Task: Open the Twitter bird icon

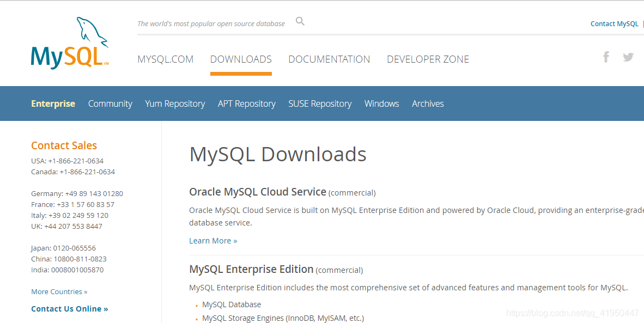Action: (x=628, y=57)
